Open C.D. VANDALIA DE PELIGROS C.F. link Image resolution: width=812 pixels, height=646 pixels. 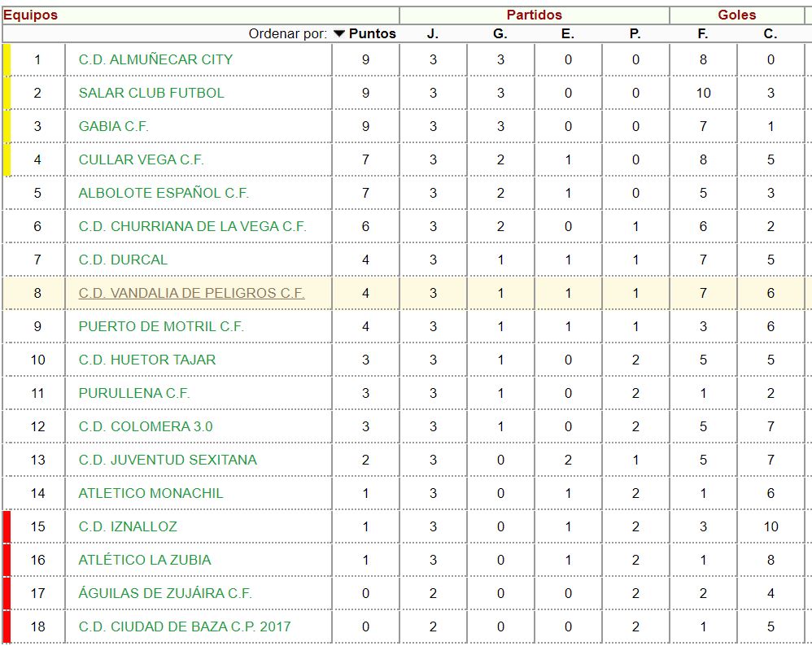(x=191, y=293)
